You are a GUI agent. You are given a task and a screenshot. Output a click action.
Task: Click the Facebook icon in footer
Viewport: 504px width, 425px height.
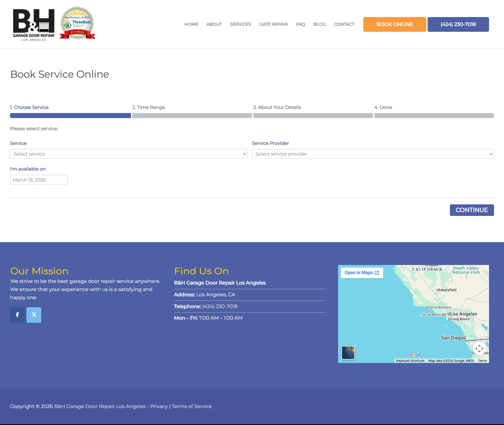point(17,315)
